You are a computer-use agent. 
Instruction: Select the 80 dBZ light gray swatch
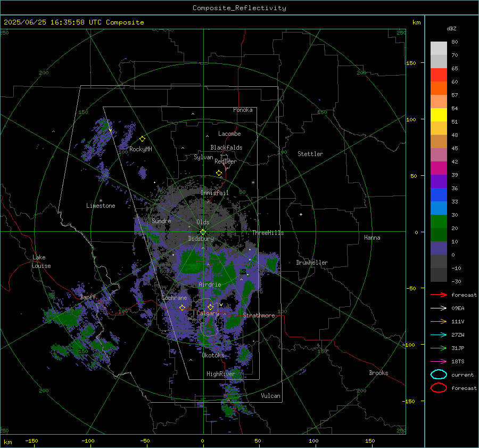point(439,48)
